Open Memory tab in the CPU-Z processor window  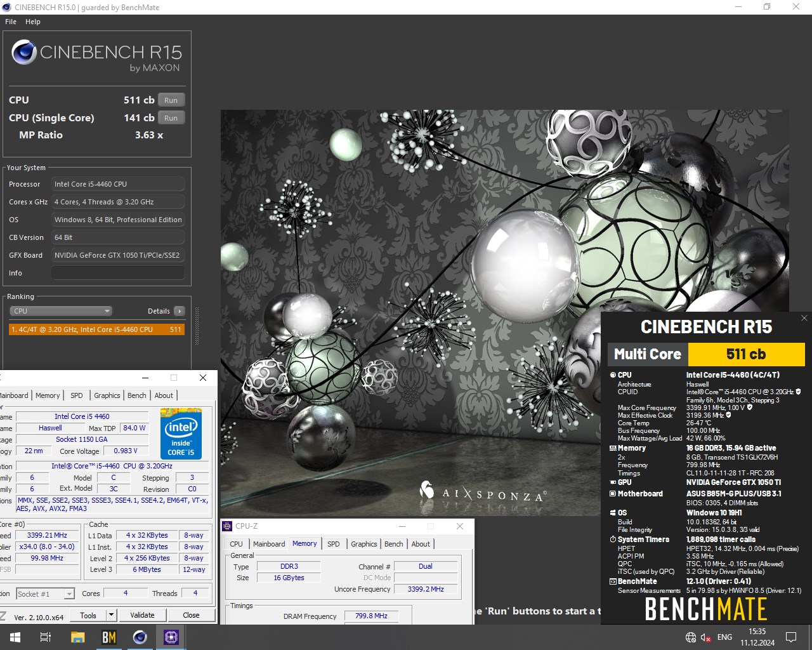pos(48,395)
